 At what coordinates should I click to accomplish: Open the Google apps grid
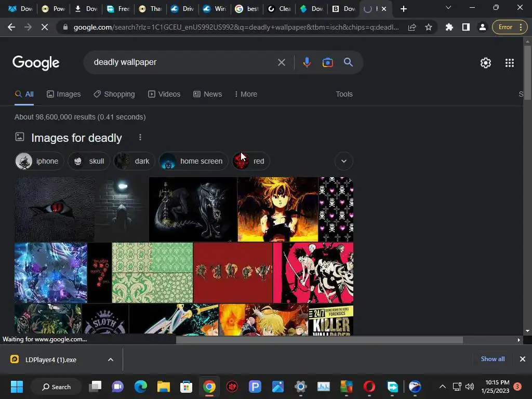509,63
